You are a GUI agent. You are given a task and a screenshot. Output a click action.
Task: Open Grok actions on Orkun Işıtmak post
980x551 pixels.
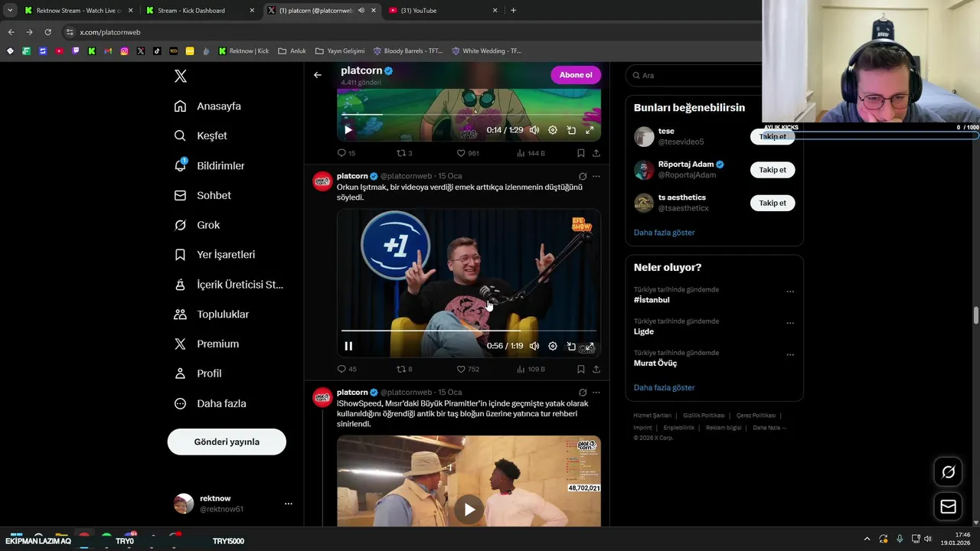(583, 176)
